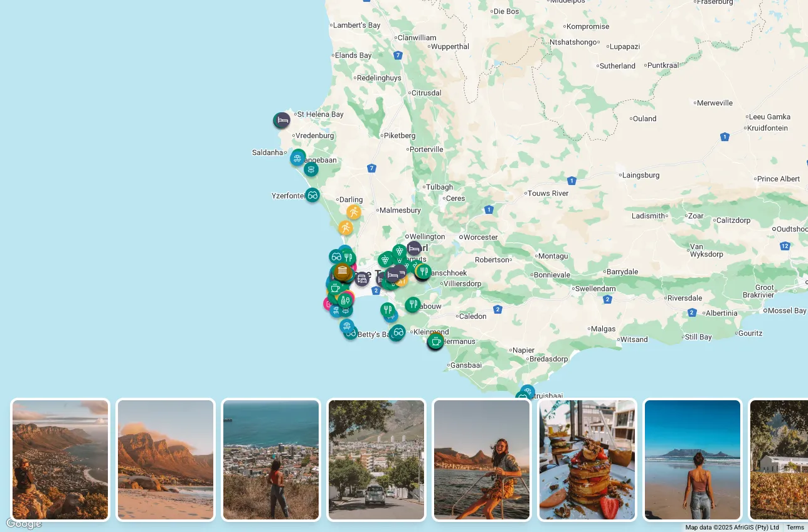
Task: Select the Sutherland label
Action: click(618, 65)
